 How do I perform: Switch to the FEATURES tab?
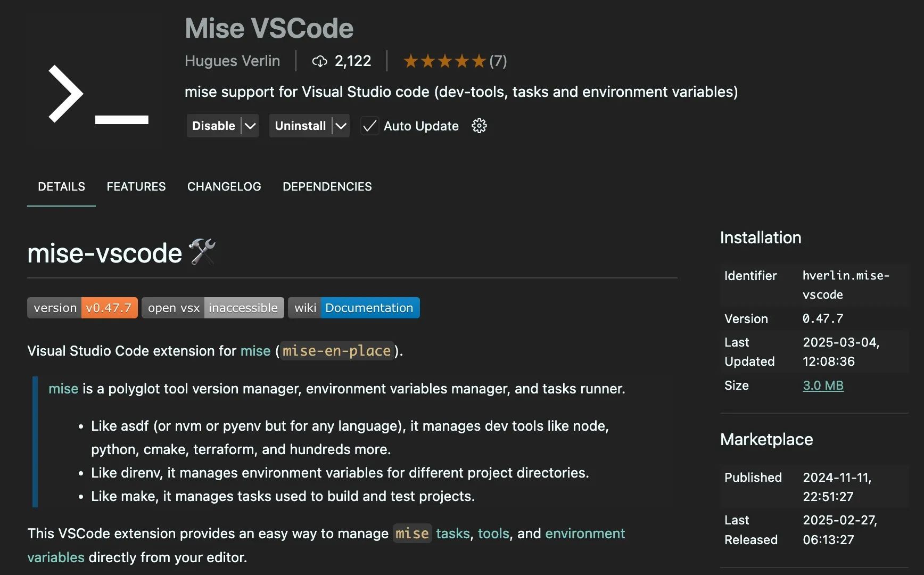pos(136,186)
